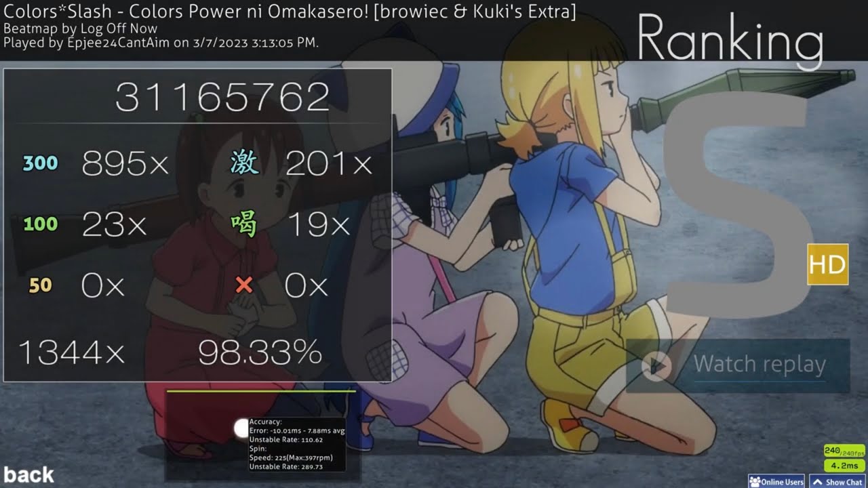Viewport: 868px width, 488px height.
Task: Click the 240fps frame counter
Action: pos(844,451)
